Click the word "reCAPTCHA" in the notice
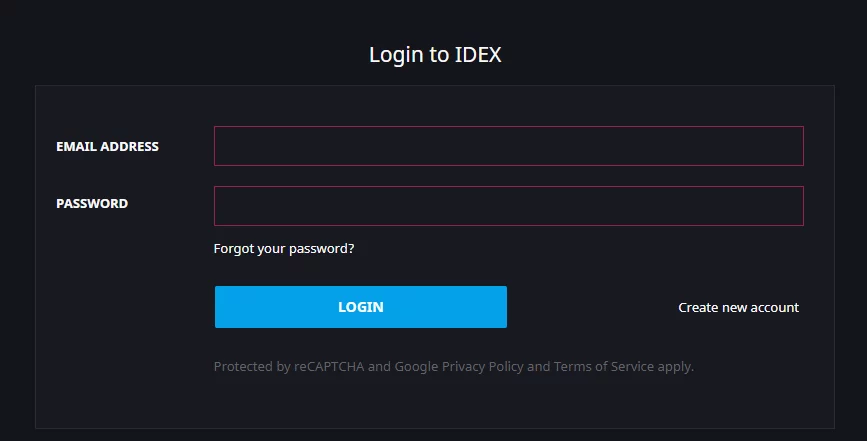The width and height of the screenshot is (867, 441). pyautogui.click(x=329, y=367)
